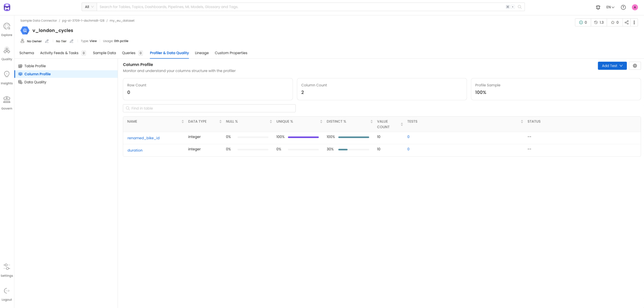The height and width of the screenshot is (308, 644).
Task: Open the help question mark icon
Action: tap(623, 7)
